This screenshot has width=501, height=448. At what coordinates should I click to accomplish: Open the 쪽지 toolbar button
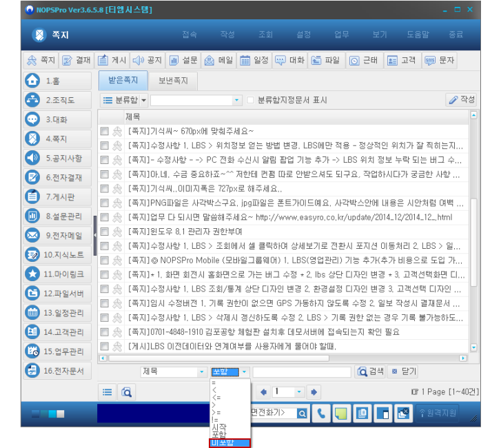coord(41,60)
